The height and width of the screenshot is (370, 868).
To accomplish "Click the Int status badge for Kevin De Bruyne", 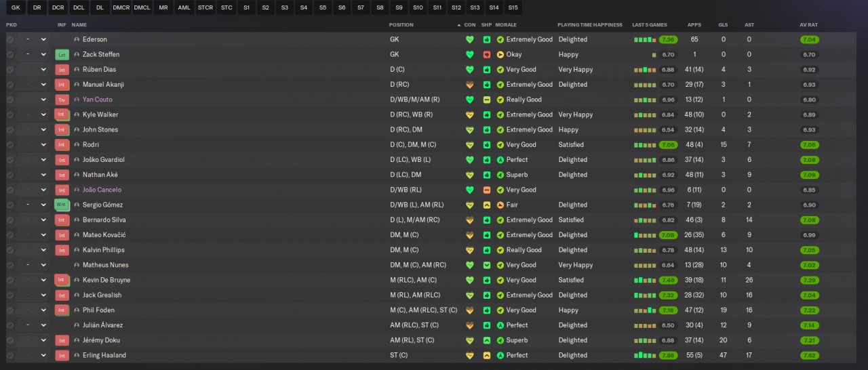I will pos(62,280).
